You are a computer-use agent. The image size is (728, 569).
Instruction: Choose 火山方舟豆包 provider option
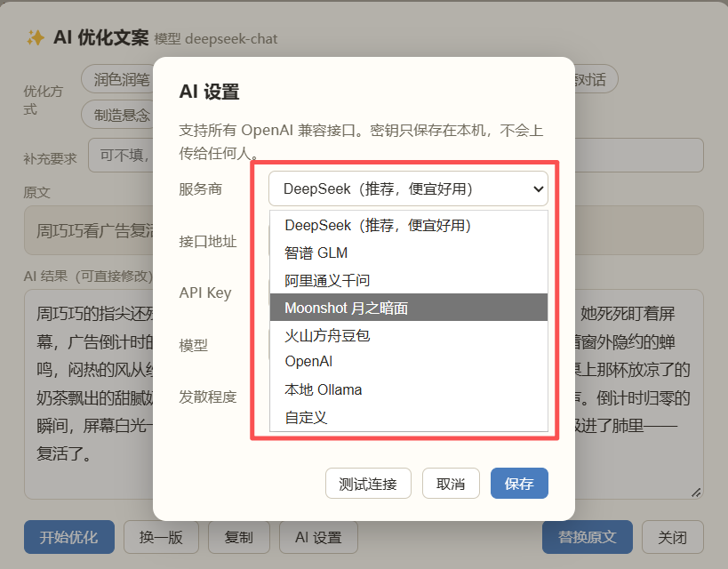[x=409, y=335]
